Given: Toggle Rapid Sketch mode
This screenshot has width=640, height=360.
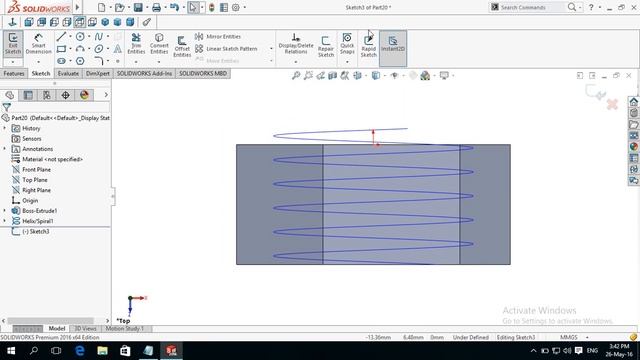Looking at the screenshot, I should 368,46.
